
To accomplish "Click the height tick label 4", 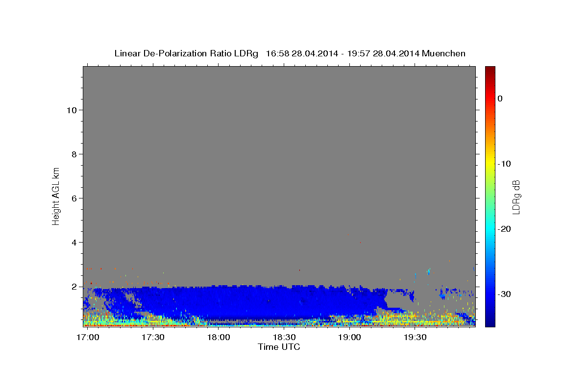I will [x=74, y=243].
